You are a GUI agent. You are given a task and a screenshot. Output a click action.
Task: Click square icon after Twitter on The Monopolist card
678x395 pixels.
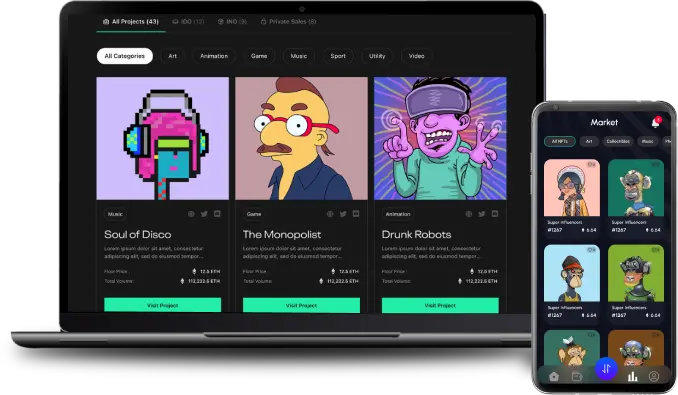pyautogui.click(x=356, y=214)
